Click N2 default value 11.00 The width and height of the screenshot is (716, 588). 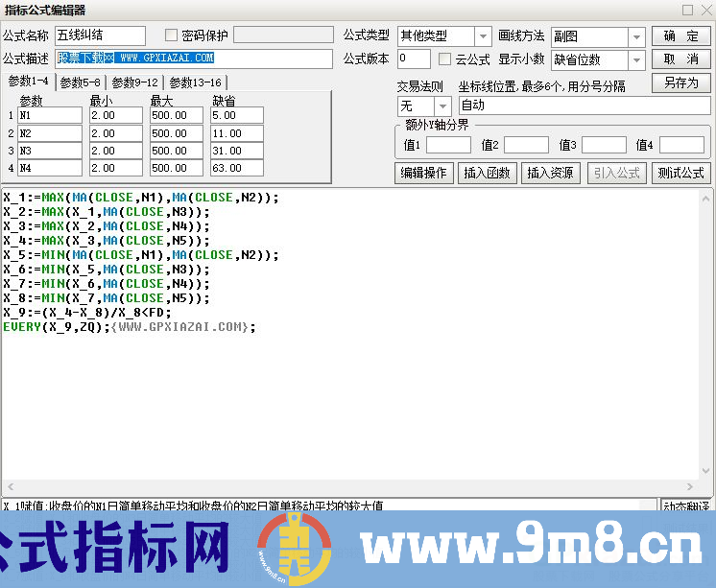[x=237, y=133]
